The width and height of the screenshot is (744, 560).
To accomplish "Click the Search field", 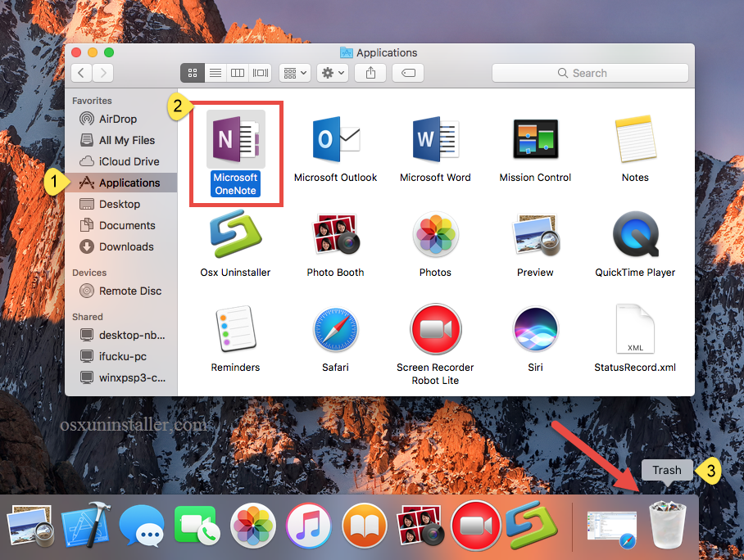I will [590, 73].
